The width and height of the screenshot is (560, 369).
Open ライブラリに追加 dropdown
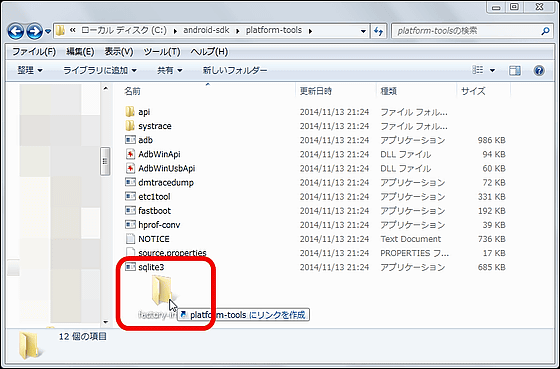[x=100, y=70]
